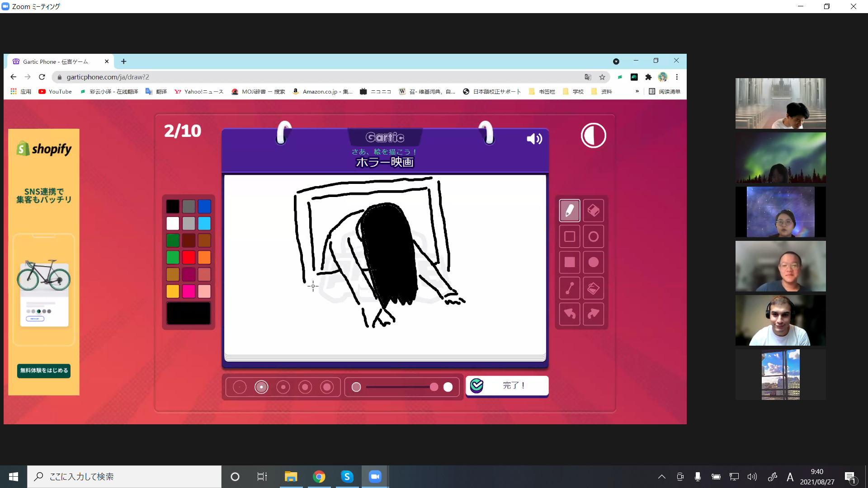Select the hot pink color swatch
The height and width of the screenshot is (488, 868).
189,291
